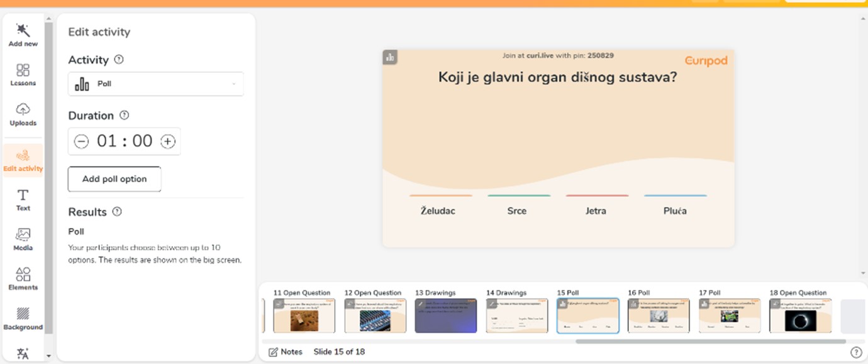Increase duration with the plus button
The image size is (868, 364).
[167, 141]
